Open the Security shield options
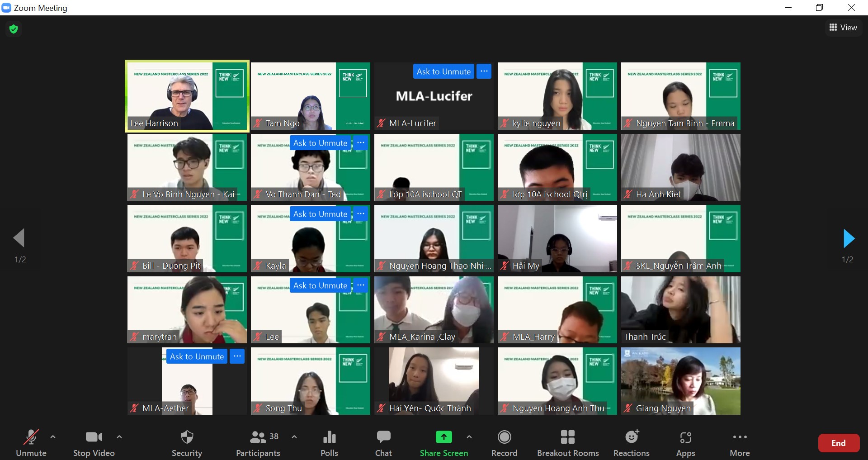868x460 pixels. 187,443
